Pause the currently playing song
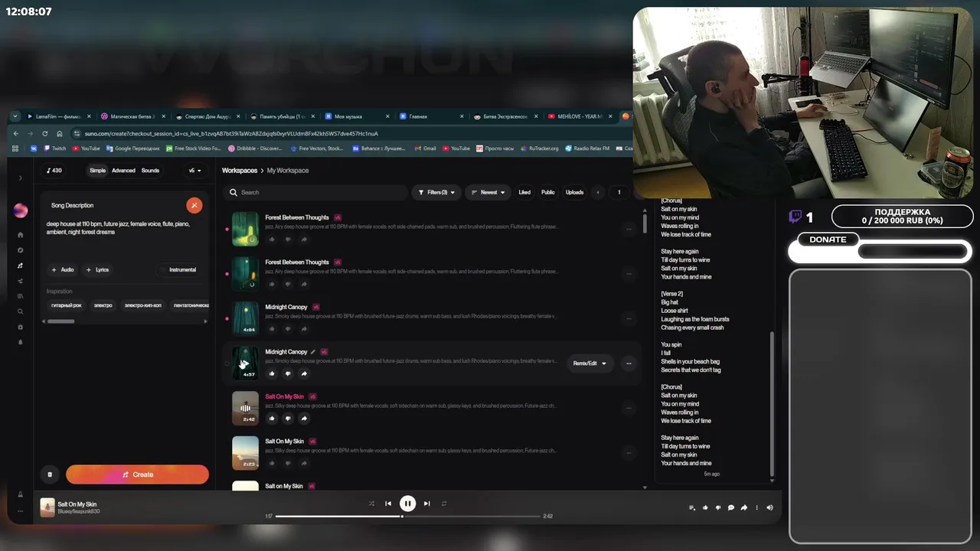 [407, 503]
